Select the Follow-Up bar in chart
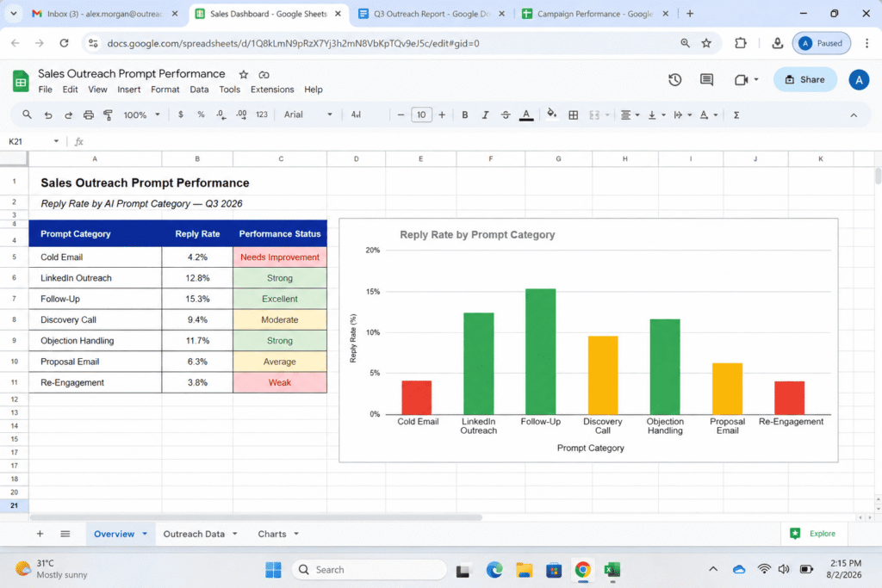882x588 pixels. coord(540,351)
